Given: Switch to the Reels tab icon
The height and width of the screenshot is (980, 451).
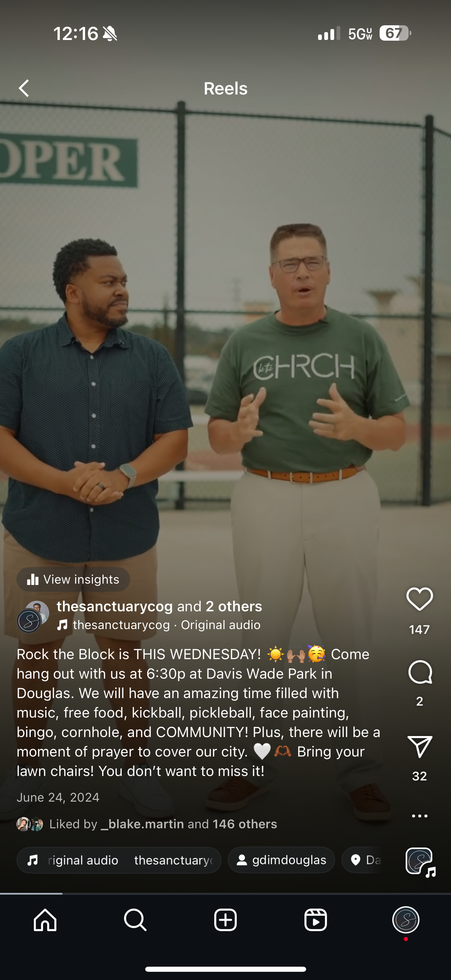Looking at the screenshot, I should point(316,920).
